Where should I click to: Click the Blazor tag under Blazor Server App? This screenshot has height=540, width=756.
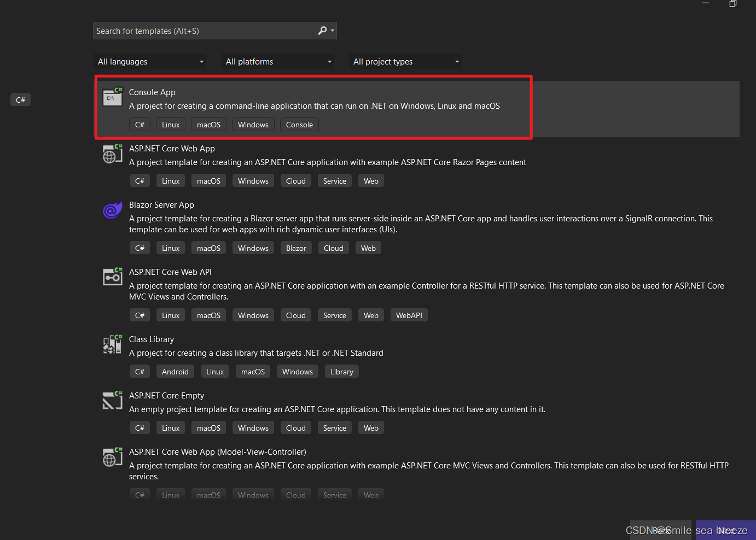[296, 248]
